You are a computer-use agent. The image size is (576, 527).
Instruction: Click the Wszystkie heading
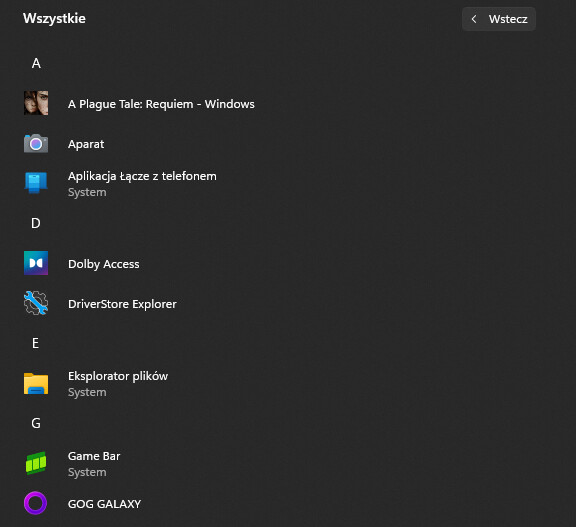pos(54,18)
